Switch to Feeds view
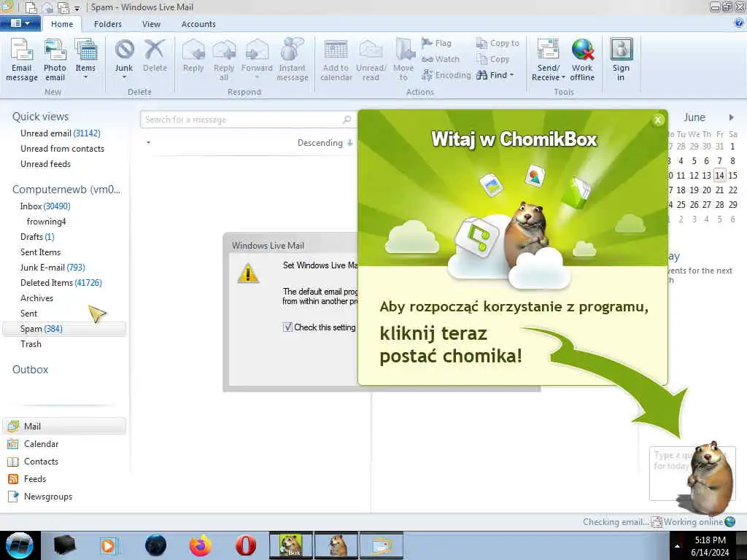This screenshot has width=747, height=560. (27, 479)
